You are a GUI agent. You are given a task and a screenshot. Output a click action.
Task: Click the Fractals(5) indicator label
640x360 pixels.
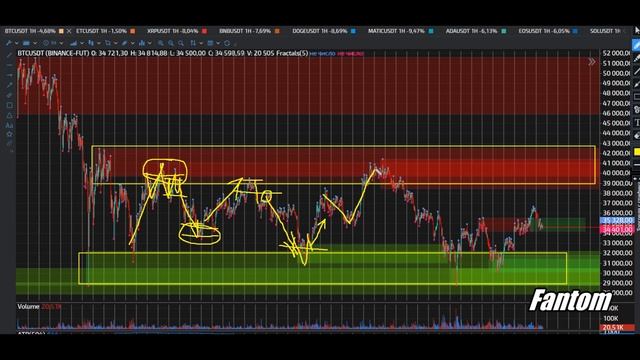(x=292, y=53)
